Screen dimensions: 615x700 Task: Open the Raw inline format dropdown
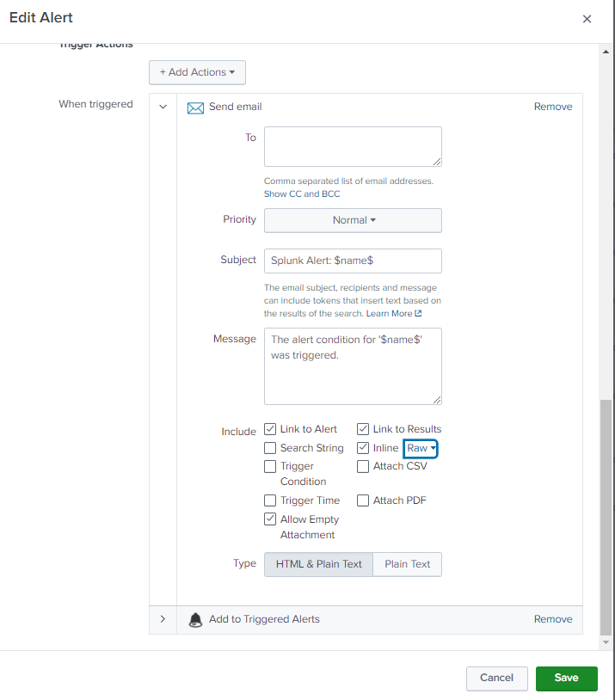click(x=421, y=448)
